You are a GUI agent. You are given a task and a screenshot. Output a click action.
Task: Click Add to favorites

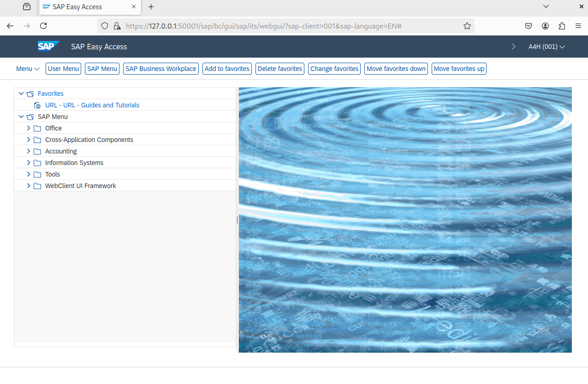pyautogui.click(x=227, y=69)
